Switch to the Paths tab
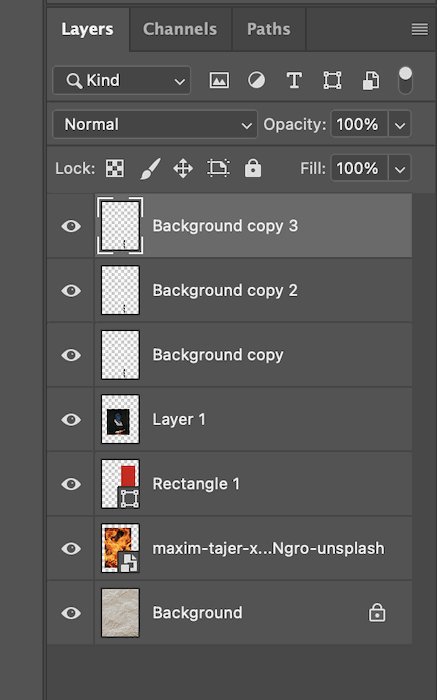This screenshot has height=700, width=437. pyautogui.click(x=269, y=29)
